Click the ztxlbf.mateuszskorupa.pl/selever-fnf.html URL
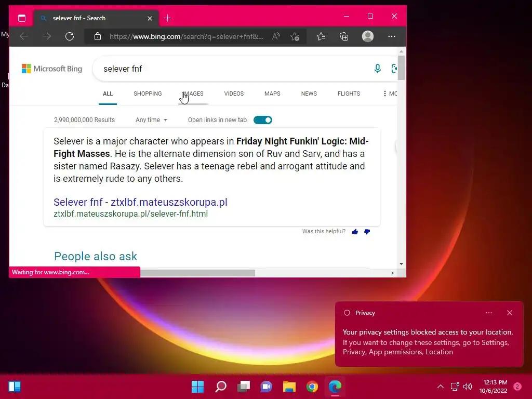Image resolution: width=532 pixels, height=399 pixels. point(130,214)
